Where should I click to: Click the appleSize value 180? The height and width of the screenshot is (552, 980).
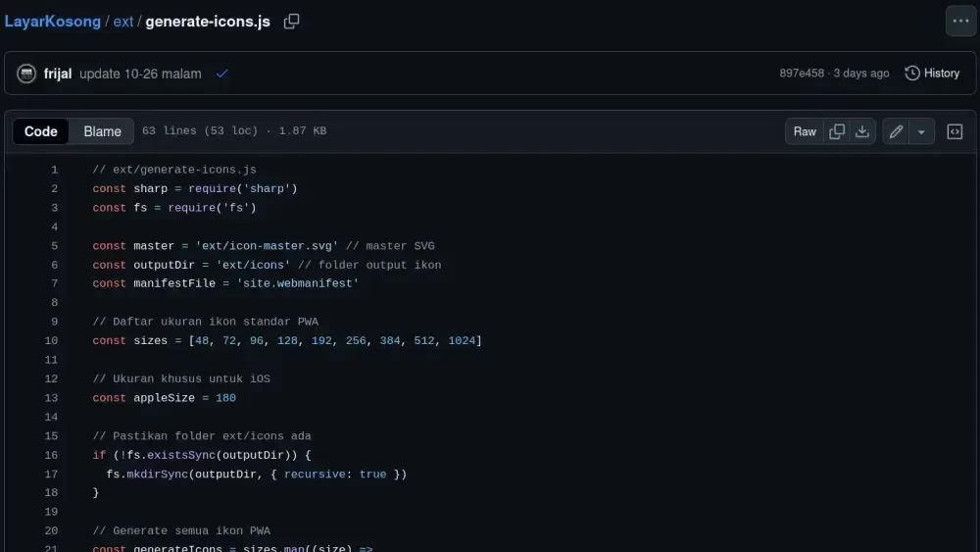(225, 398)
